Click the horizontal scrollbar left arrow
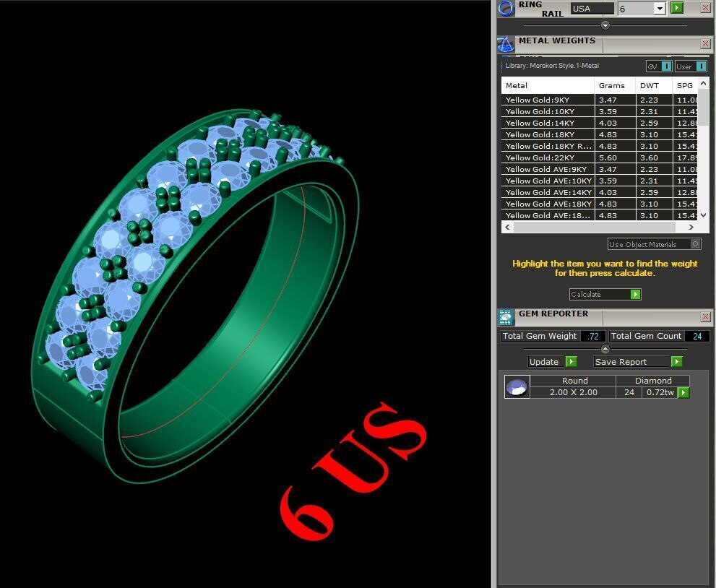Image resolution: width=716 pixels, height=588 pixels. [507, 227]
